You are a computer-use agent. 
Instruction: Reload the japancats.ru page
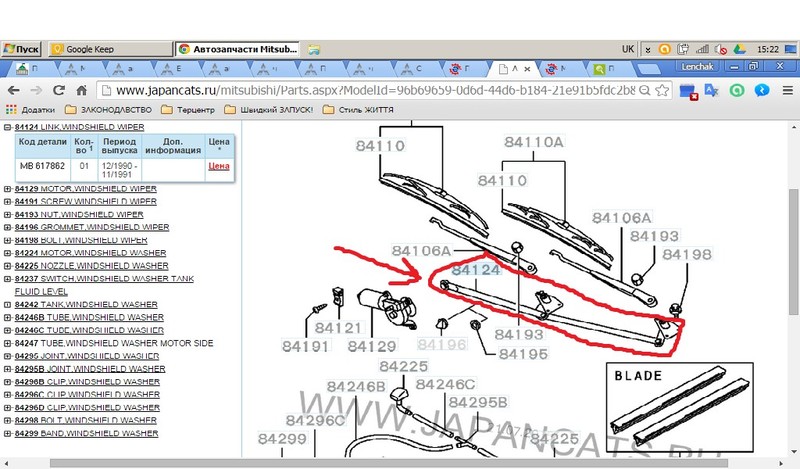click(59, 90)
